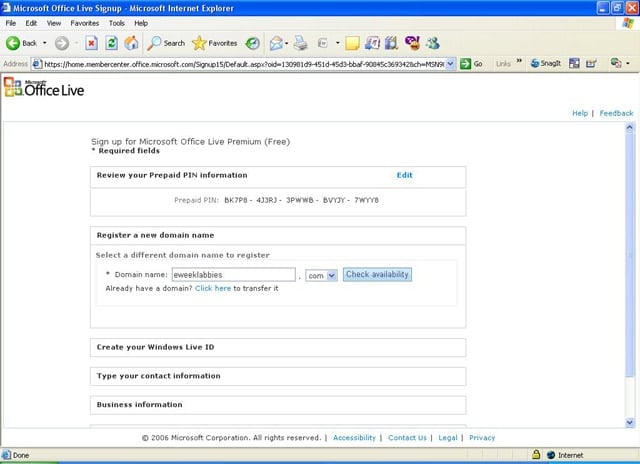
Task: Click the yellow note Discuss icon
Action: coord(352,43)
